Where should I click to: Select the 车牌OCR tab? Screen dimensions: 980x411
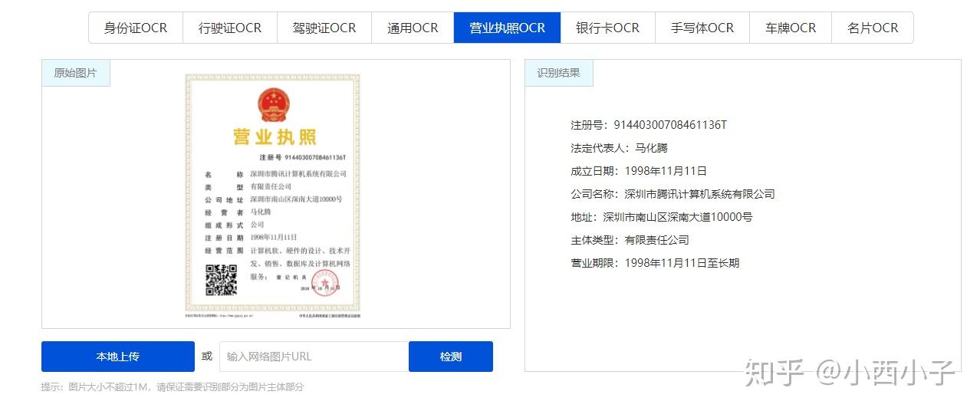[791, 28]
